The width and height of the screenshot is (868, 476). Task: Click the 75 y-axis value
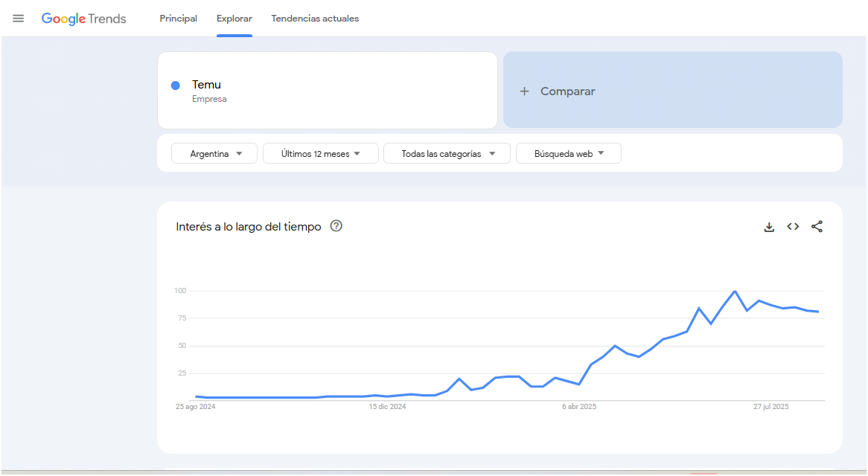point(182,318)
